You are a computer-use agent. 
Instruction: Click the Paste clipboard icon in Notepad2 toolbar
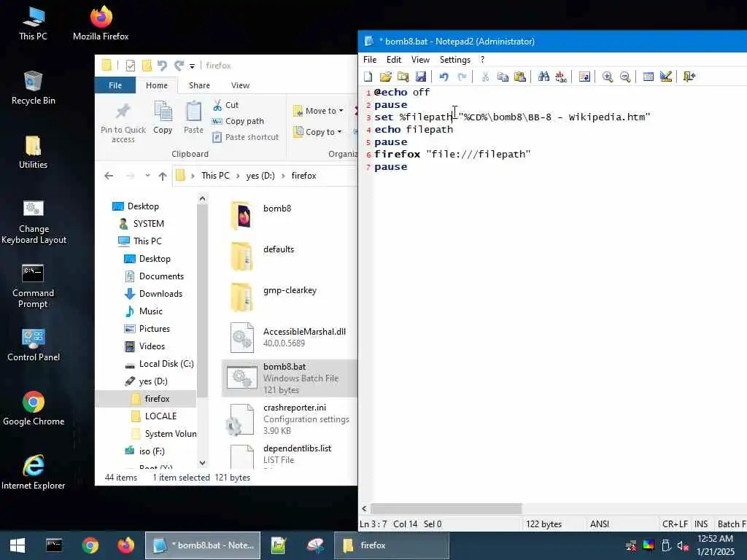520,77
